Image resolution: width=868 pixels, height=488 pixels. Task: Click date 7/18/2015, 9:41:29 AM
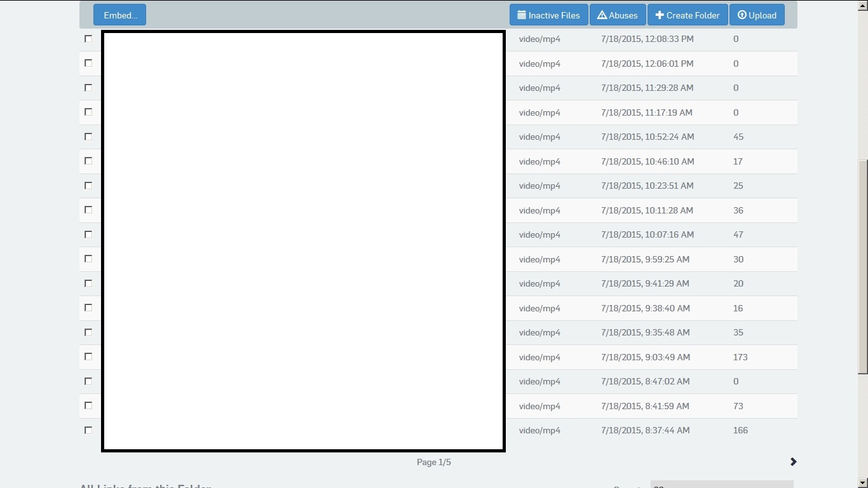pyautogui.click(x=645, y=283)
